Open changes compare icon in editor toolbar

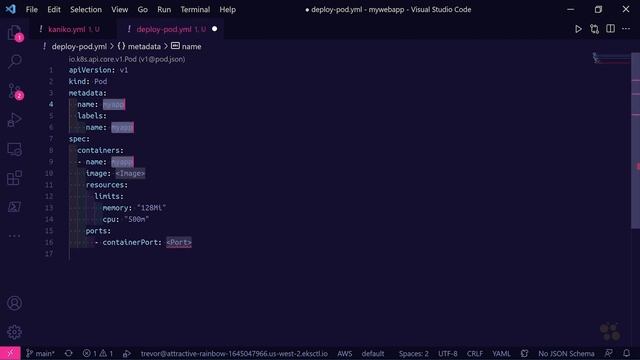click(594, 29)
